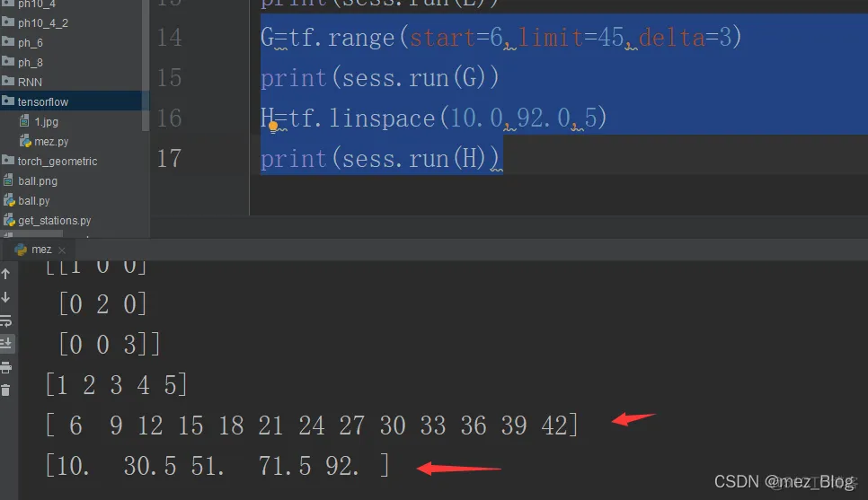This screenshot has height=500, width=868.
Task: Click the ball.png image file icon
Action: pyautogui.click(x=8, y=180)
